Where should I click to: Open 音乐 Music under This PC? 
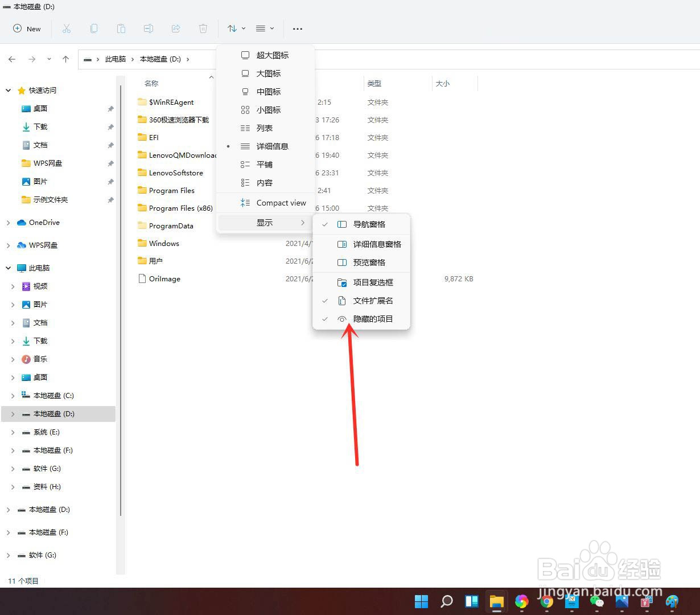(x=34, y=359)
